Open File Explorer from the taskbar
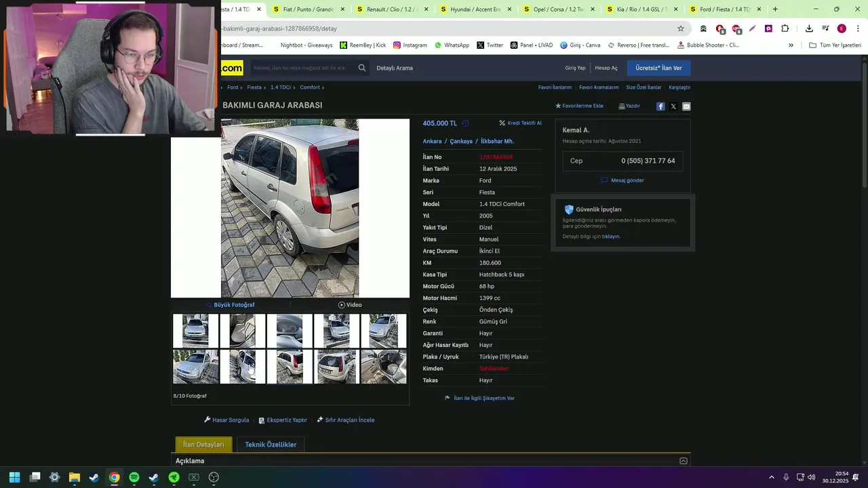 75,477
